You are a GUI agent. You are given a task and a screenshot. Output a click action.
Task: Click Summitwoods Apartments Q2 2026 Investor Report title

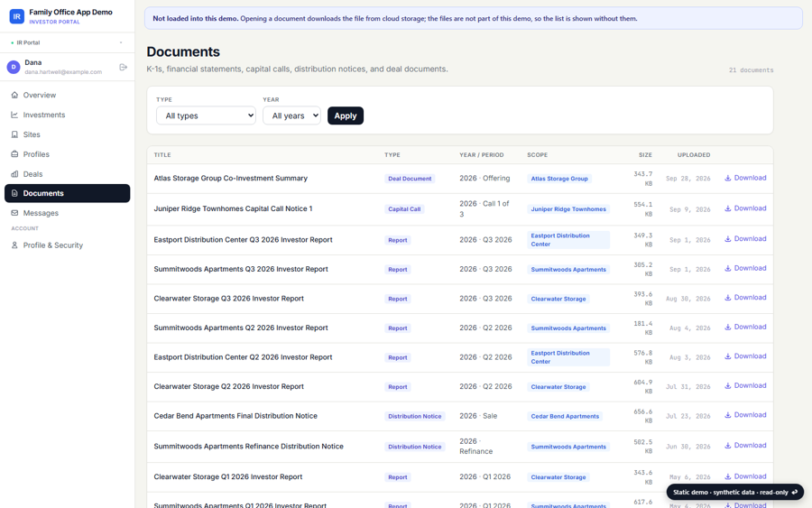click(x=241, y=328)
